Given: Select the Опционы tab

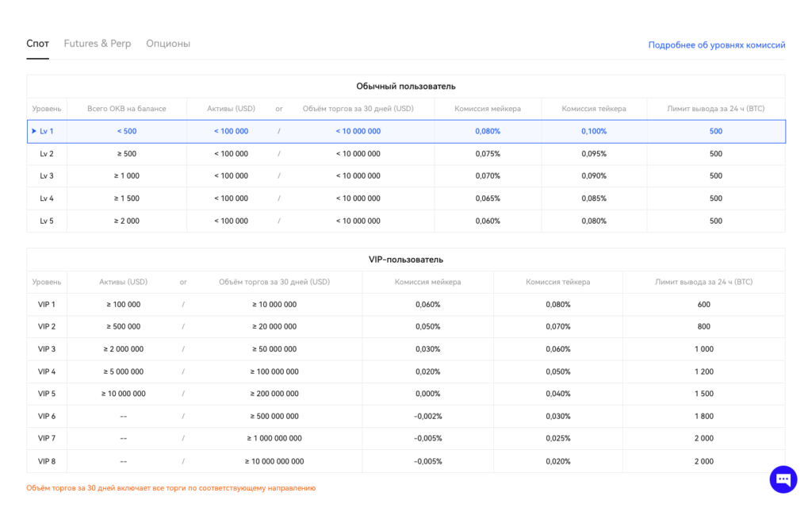Looking at the screenshot, I should [168, 44].
